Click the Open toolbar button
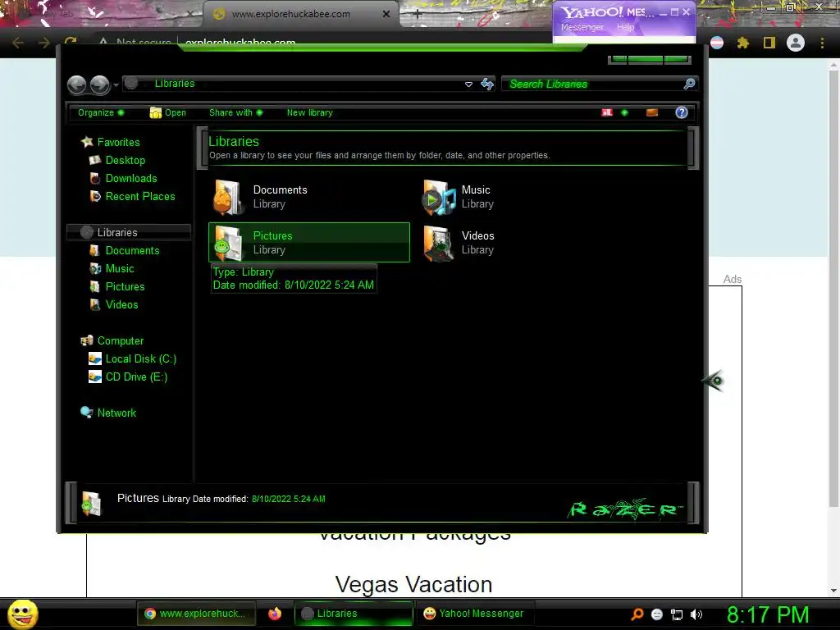 tap(167, 112)
